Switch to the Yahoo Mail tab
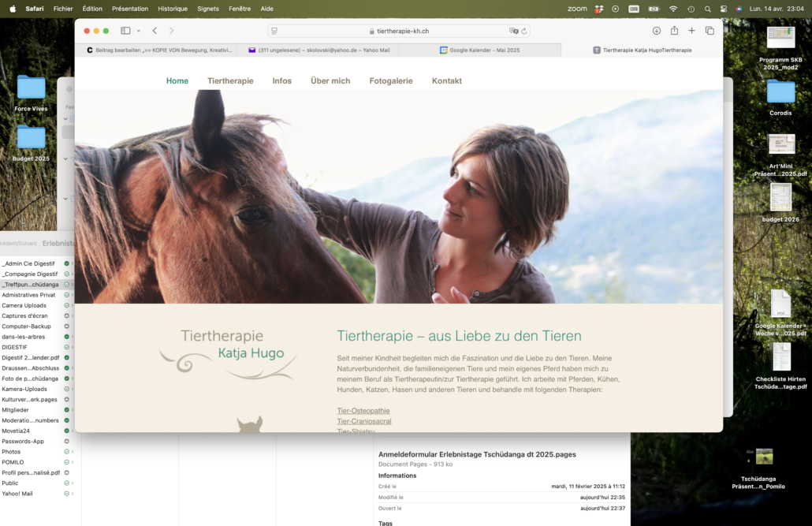 click(318, 50)
